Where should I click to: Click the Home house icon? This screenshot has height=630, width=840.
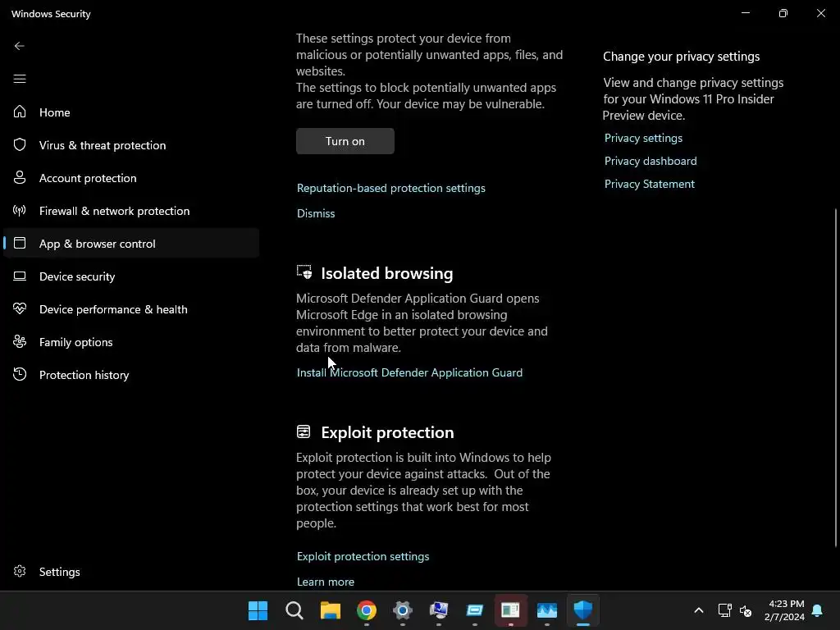click(20, 112)
